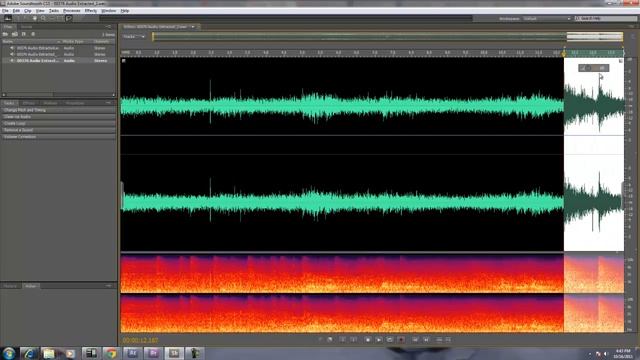This screenshot has width=640, height=360.
Task: Open Internet Explorer from taskbar
Action: coord(29,353)
